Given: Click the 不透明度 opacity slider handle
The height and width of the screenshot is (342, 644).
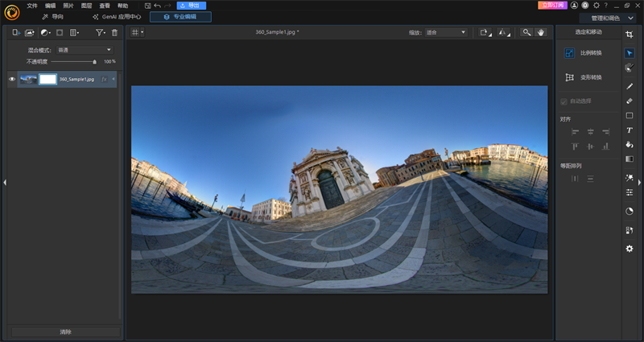Looking at the screenshot, I should click(95, 61).
